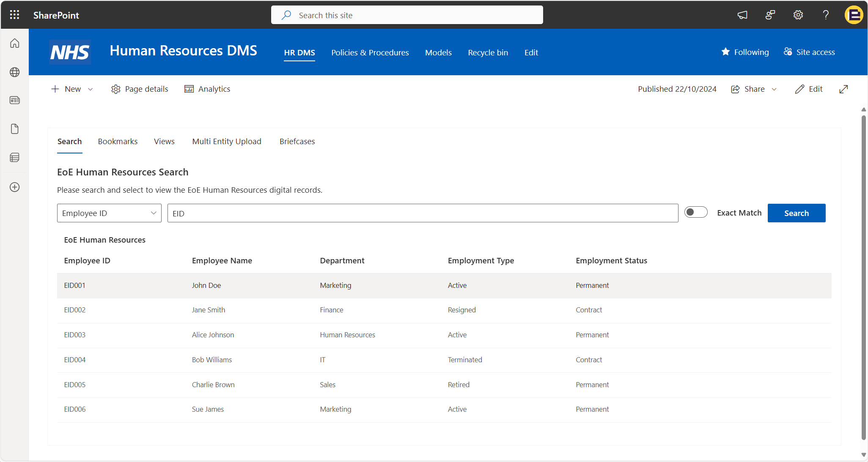Open the SharePoint app launcher waffle
Image resolution: width=868 pixels, height=462 pixels.
pos(14,15)
